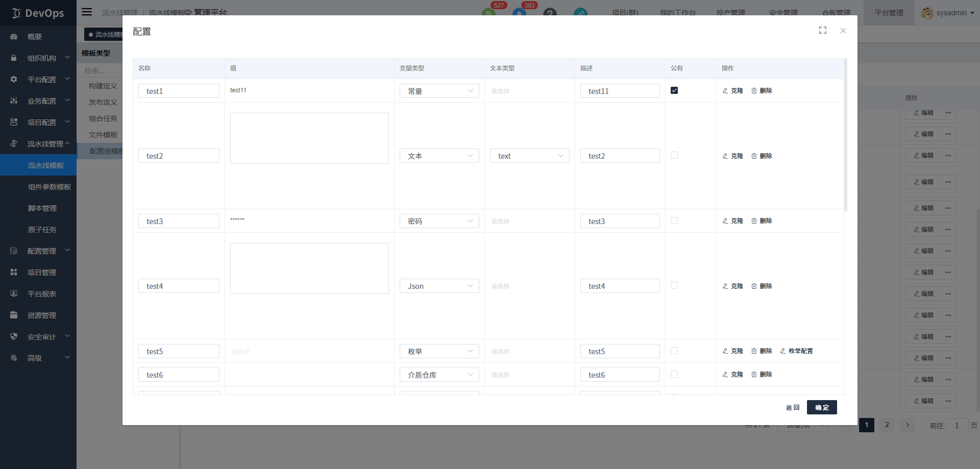This screenshot has height=469, width=980.
Task: Open the 枚举 variable type dropdown for test5
Action: click(439, 351)
